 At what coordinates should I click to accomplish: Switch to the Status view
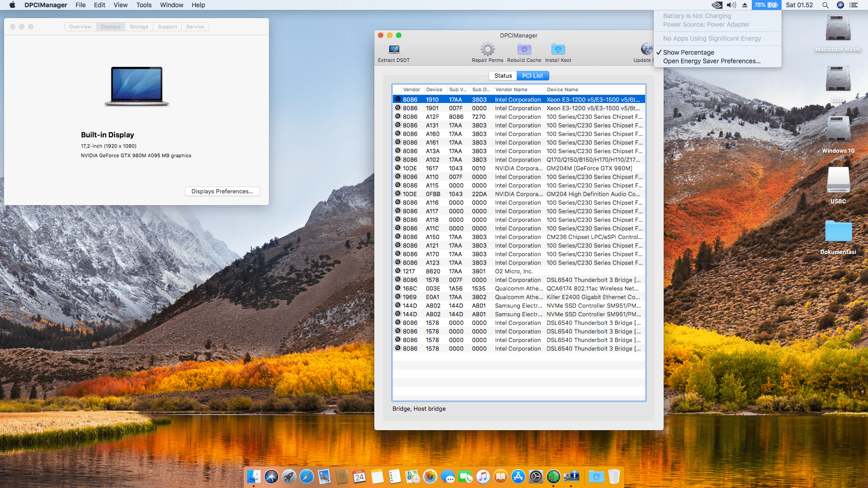pos(503,76)
